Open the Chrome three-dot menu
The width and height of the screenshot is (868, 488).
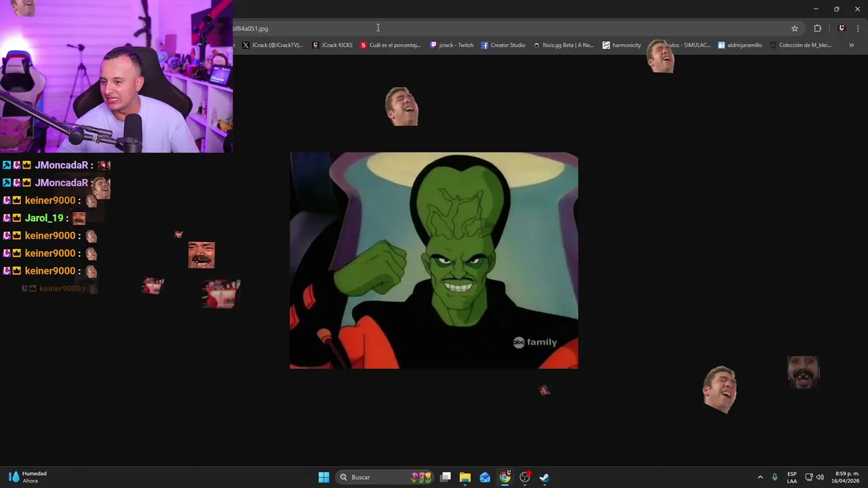(859, 28)
